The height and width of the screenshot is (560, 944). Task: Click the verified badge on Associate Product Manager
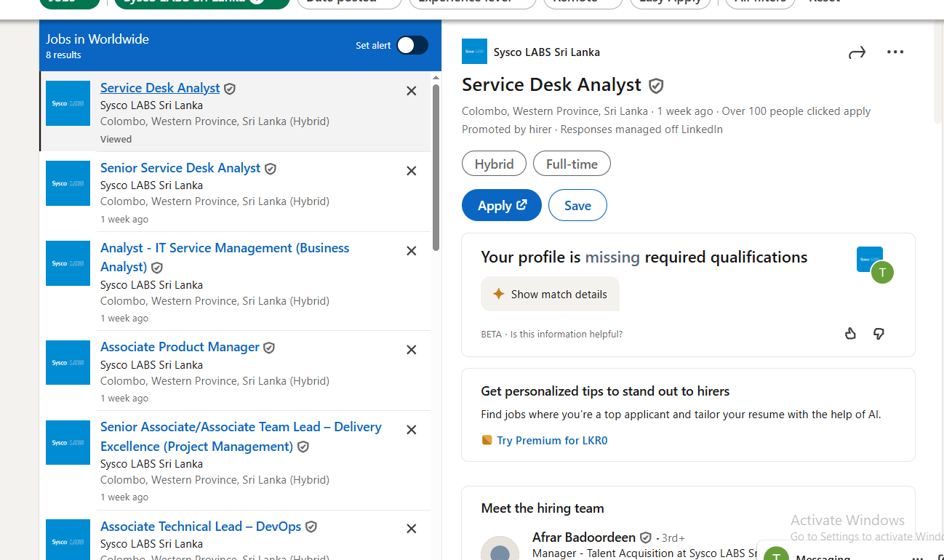(x=269, y=348)
